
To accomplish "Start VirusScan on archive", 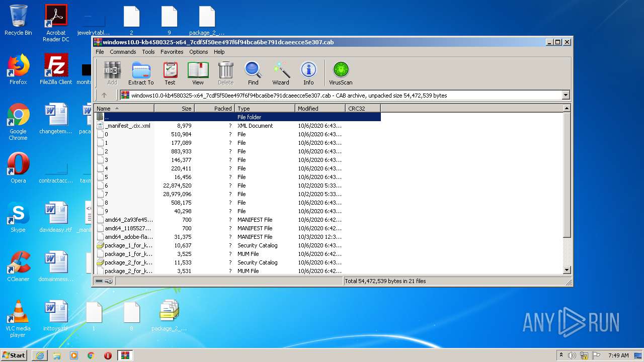I will pos(341,73).
